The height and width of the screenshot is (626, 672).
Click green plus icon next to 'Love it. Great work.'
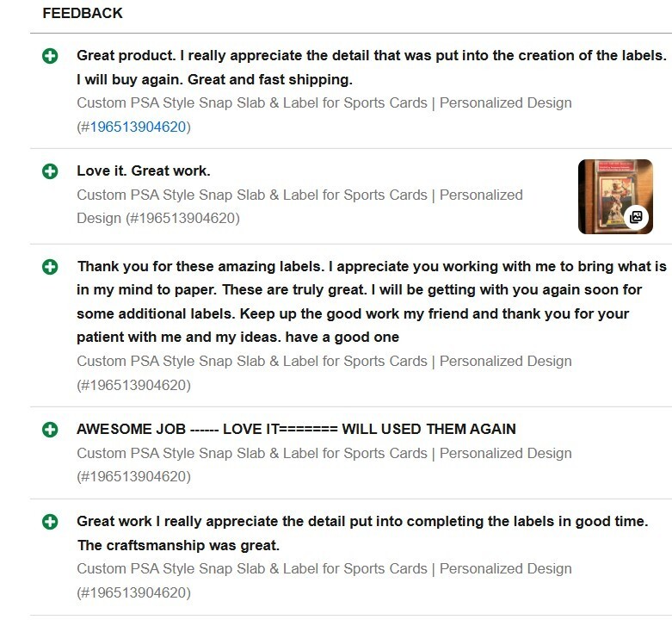(50, 171)
